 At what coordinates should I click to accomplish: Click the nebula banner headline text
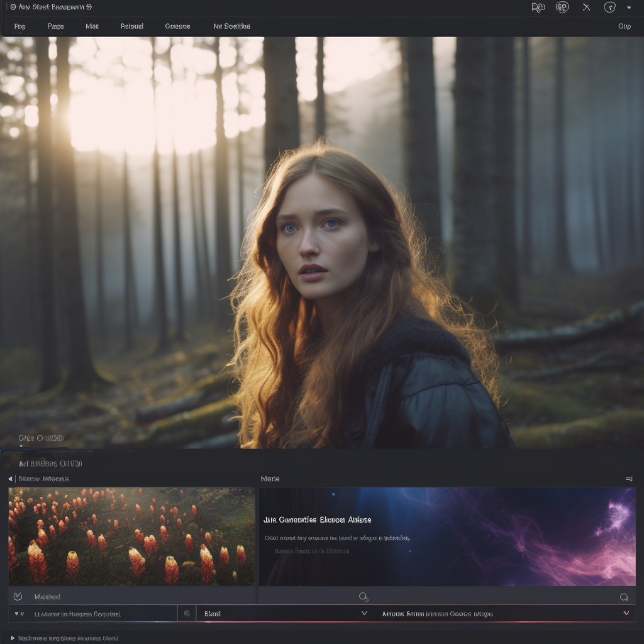coord(317,520)
